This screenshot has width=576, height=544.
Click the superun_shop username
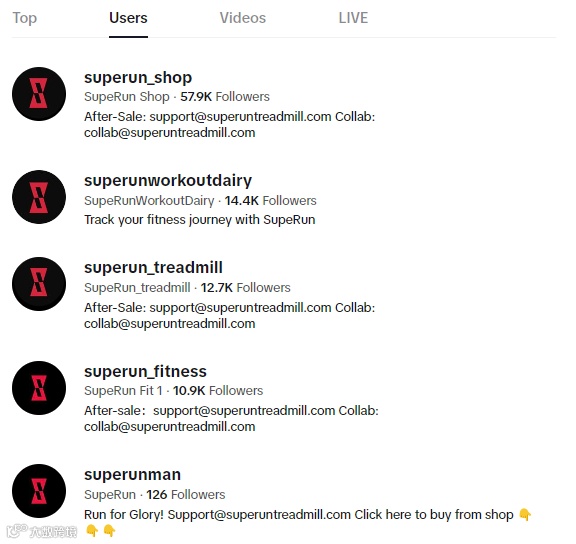[x=138, y=78]
